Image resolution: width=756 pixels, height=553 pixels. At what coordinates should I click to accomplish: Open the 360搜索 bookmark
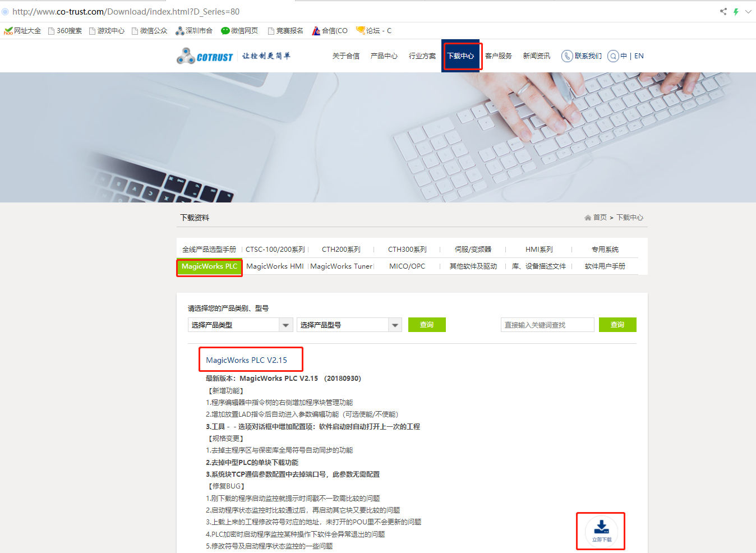[65, 31]
